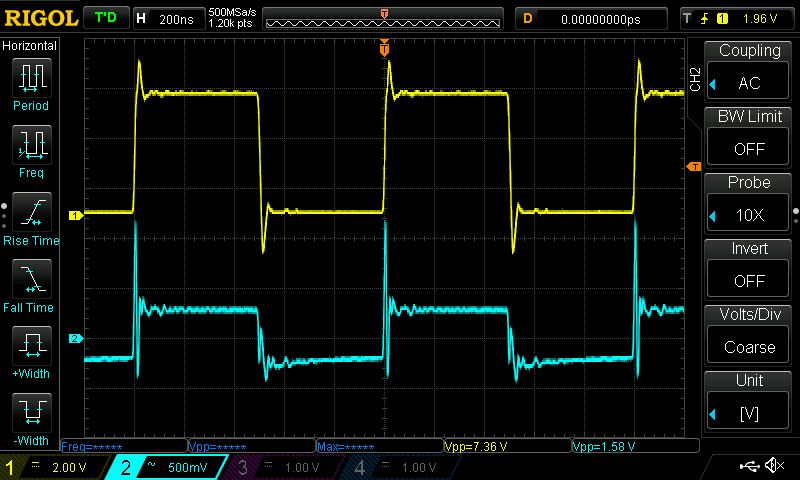Select the -Width measurement icon

[x=31, y=412]
